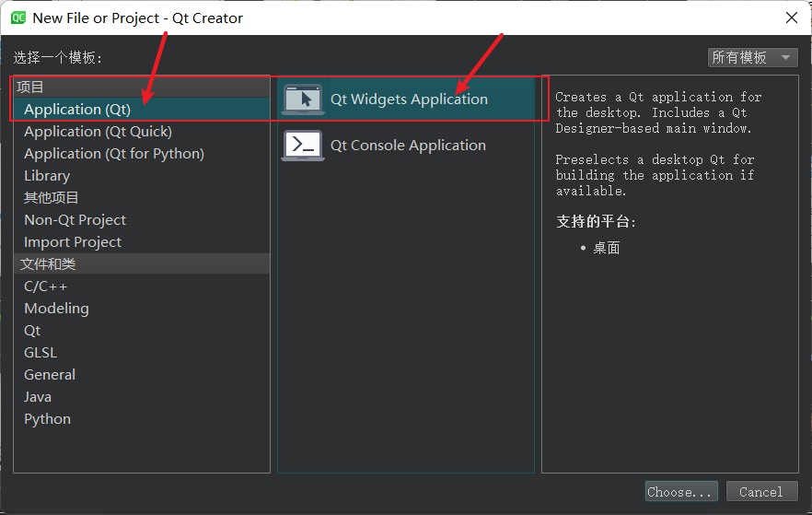Open the 所有模板 template filter dropdown
Viewport: 812px width, 515px height.
752,57
